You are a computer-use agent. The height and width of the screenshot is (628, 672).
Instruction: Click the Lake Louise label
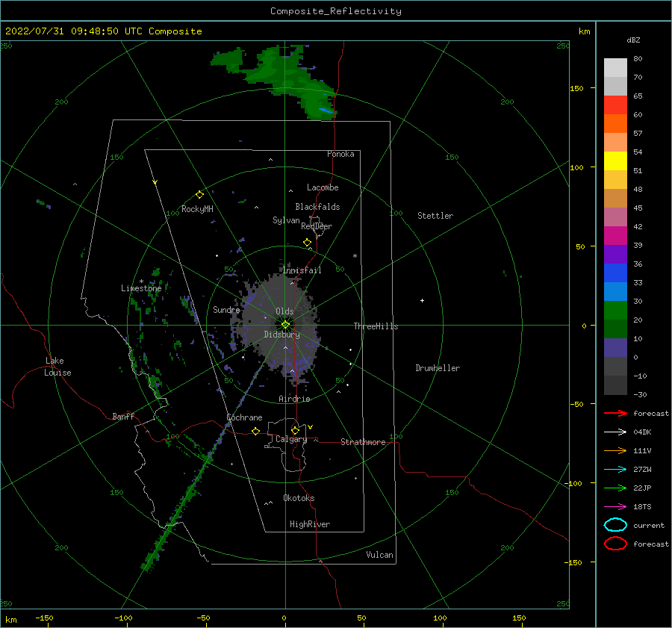pos(57,367)
